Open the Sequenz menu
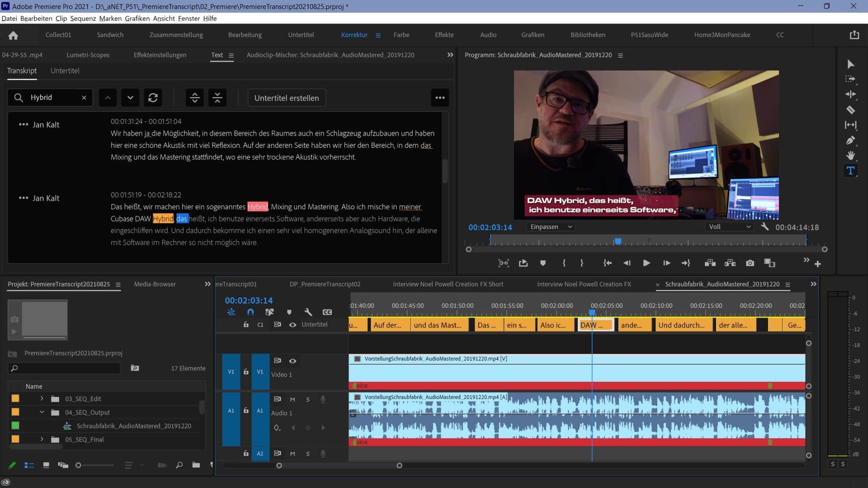868x488 pixels. coord(83,19)
